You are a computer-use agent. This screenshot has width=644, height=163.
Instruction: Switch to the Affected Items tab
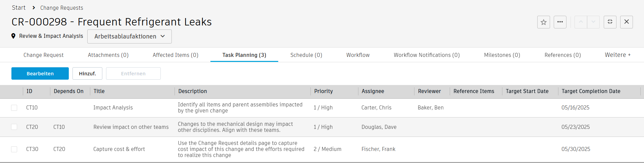tap(175, 55)
